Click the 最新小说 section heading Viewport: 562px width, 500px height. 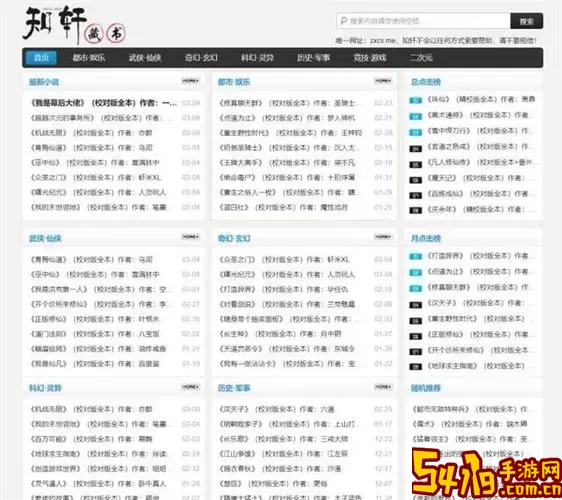[44, 82]
